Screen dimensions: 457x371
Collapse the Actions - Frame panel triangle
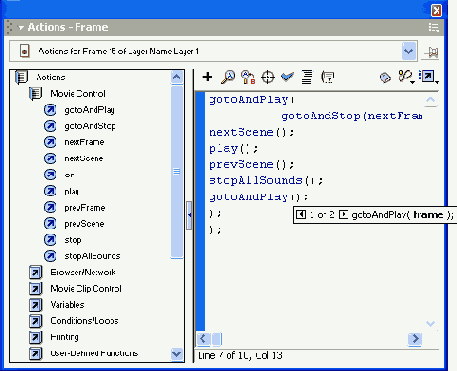pos(21,27)
